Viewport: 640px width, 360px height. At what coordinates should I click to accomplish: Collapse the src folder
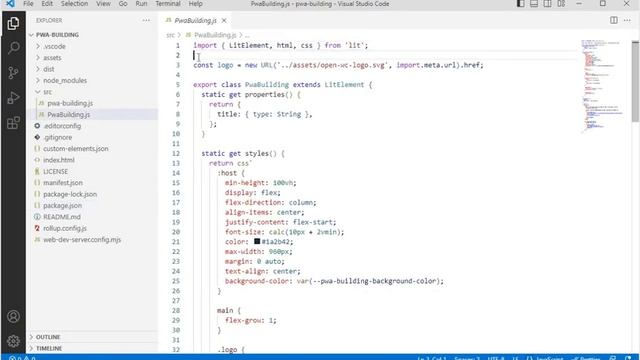[x=47, y=92]
